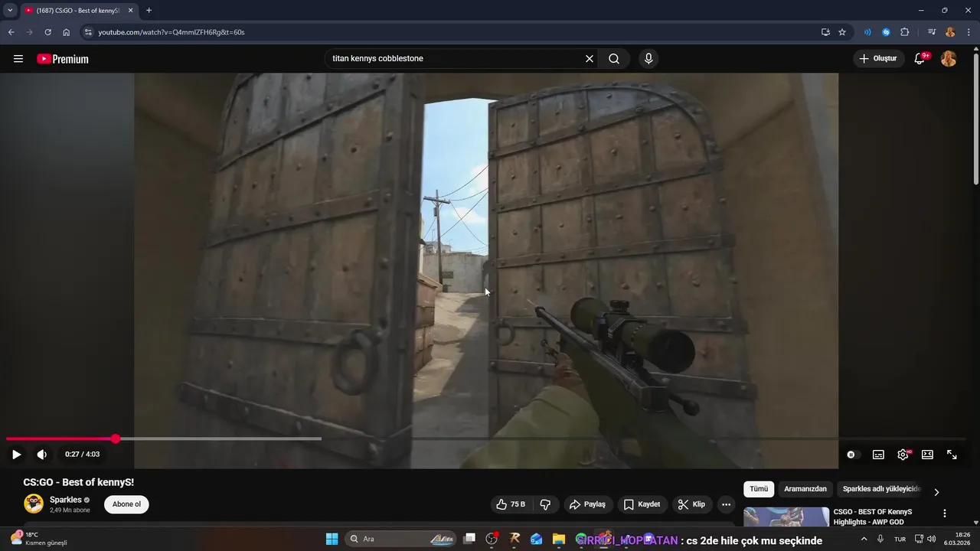The image size is (980, 551).
Task: Go to the browser home page icon
Action: coord(67,32)
